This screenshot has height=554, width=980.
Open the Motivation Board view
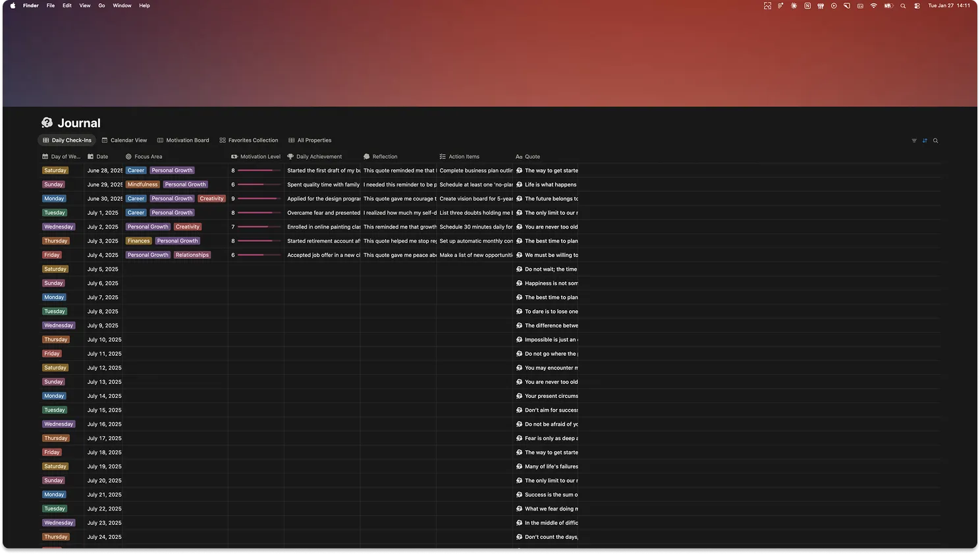click(x=183, y=140)
